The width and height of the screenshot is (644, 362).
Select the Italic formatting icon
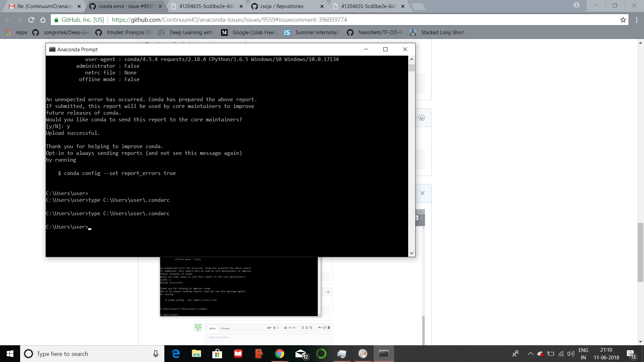tap(278, 327)
